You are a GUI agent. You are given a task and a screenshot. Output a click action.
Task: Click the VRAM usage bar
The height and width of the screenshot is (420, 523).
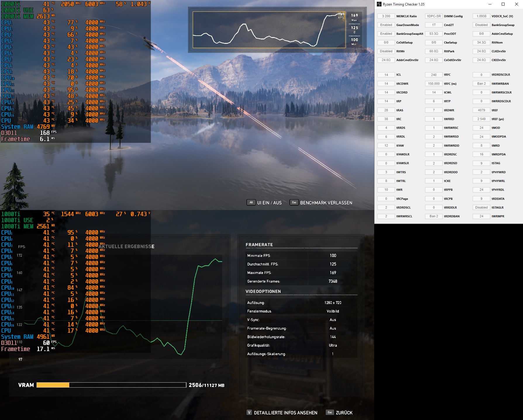(x=111, y=385)
